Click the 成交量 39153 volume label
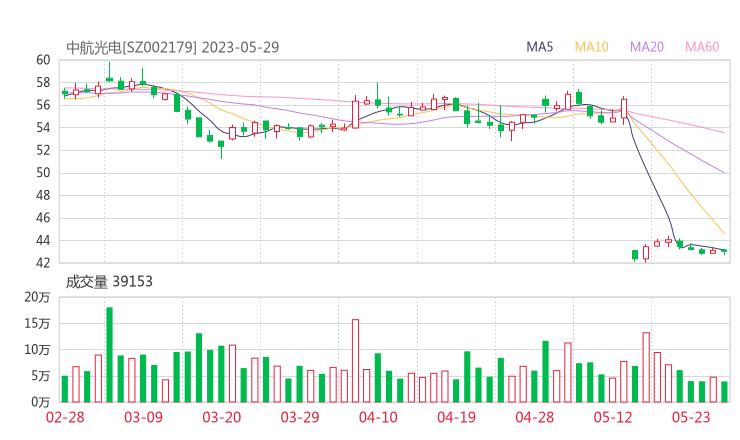 coord(109,282)
